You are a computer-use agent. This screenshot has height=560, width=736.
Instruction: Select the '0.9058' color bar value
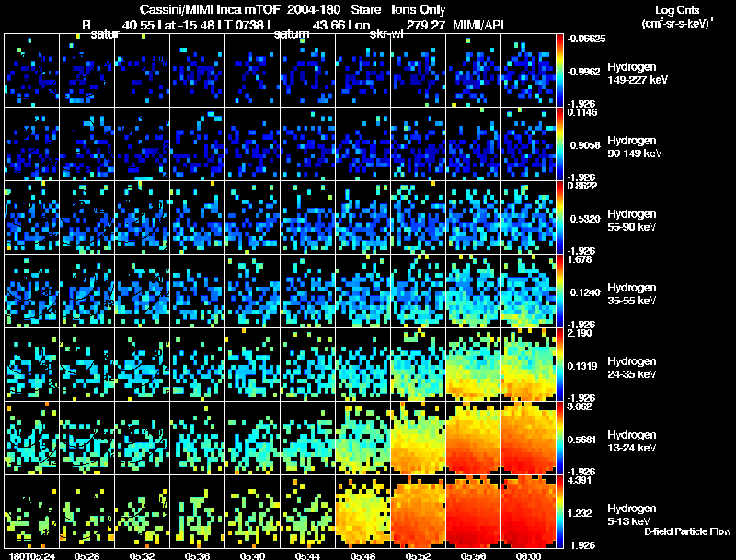pos(585,145)
